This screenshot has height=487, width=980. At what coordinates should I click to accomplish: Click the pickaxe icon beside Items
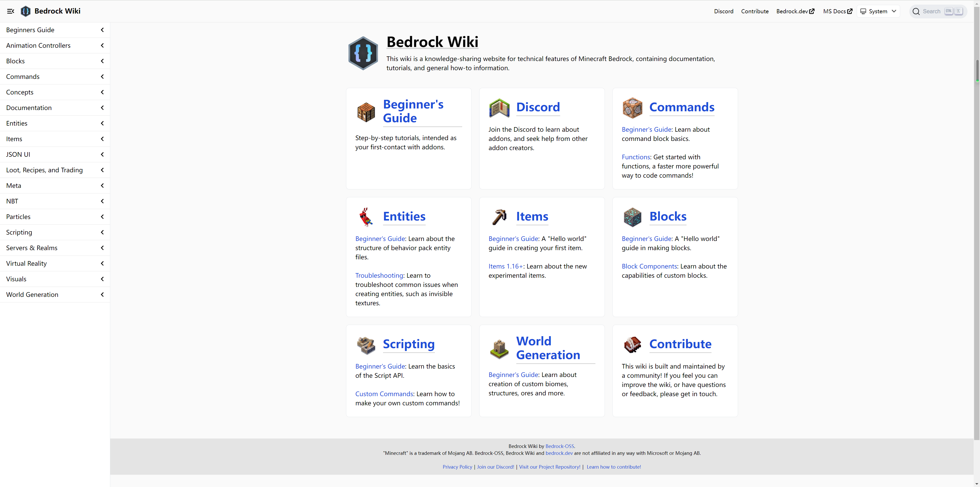coord(499,217)
